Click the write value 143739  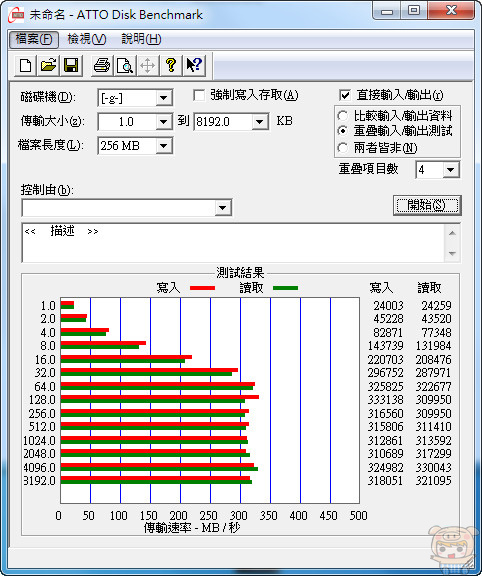(385, 346)
